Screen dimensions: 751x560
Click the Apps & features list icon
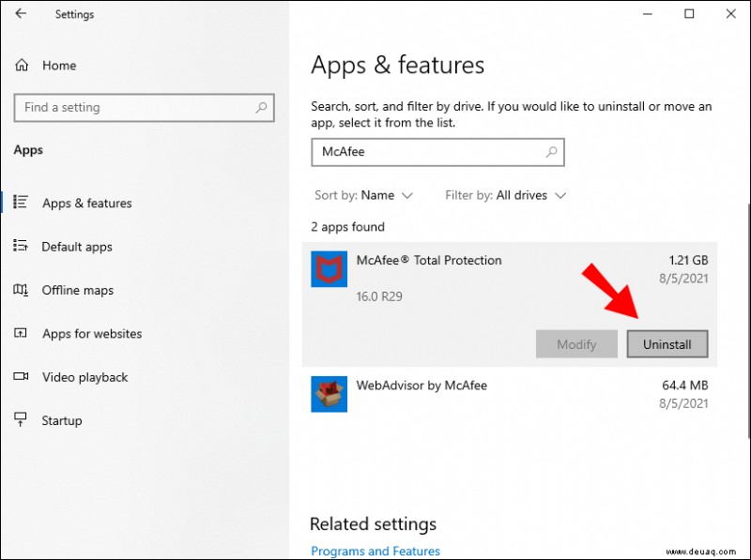click(x=21, y=202)
